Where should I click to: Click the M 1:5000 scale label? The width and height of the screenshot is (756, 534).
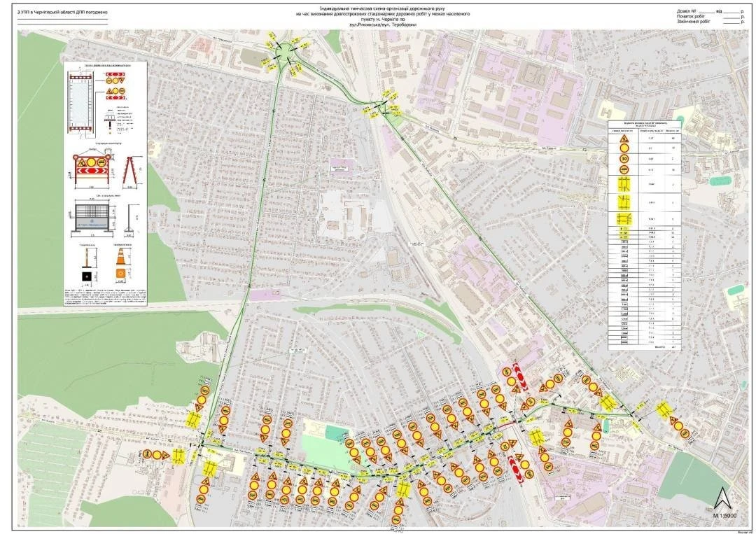[x=725, y=515]
